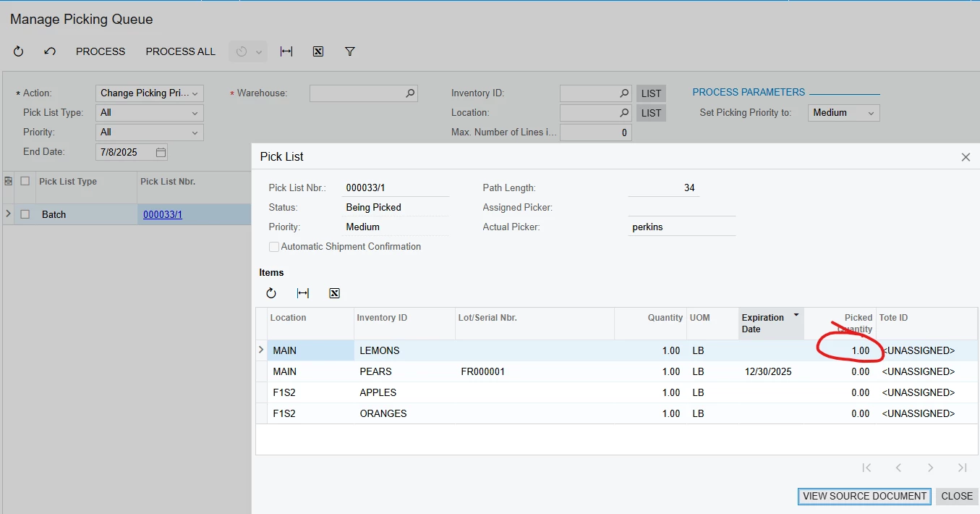Click the Inventory ID lookup magnifier
This screenshot has width=980, height=514.
pos(624,93)
